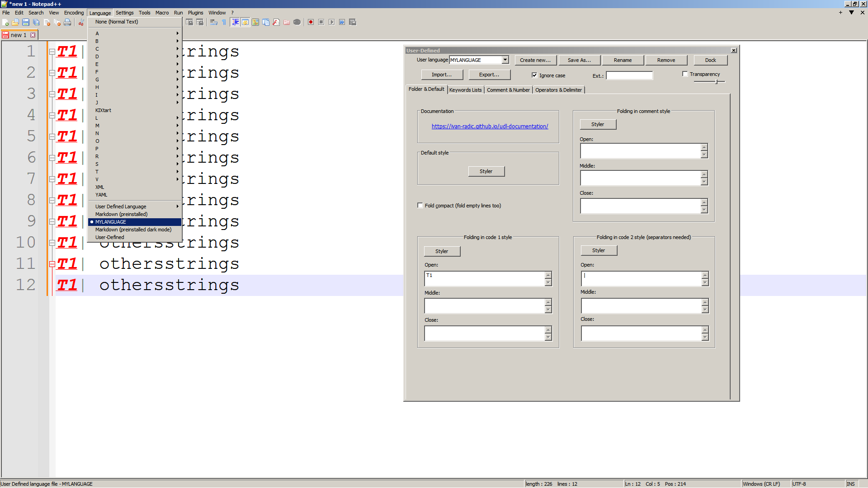Viewport: 868px width, 488px height.
Task: Open the User language MYLANGUAGE dropdown
Action: point(505,60)
